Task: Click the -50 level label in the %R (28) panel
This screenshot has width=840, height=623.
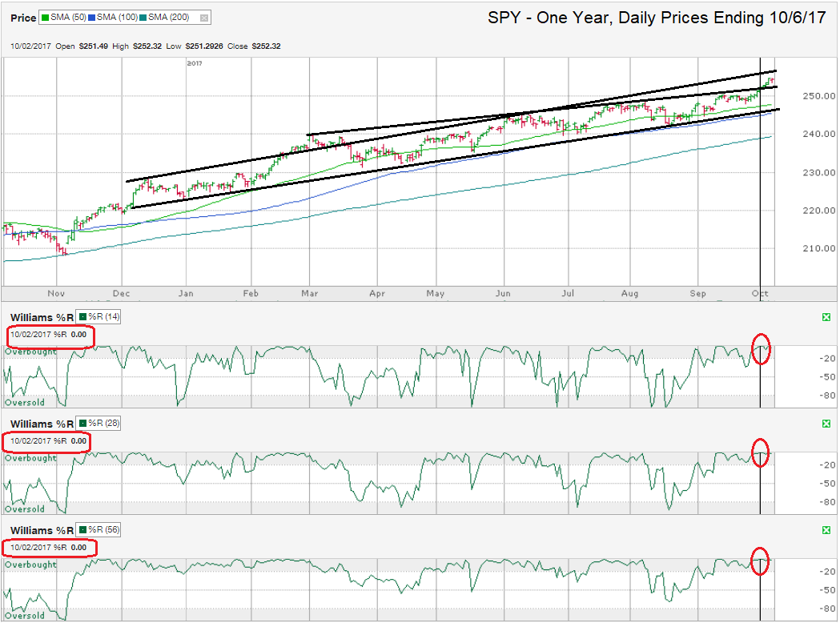Action: point(828,483)
